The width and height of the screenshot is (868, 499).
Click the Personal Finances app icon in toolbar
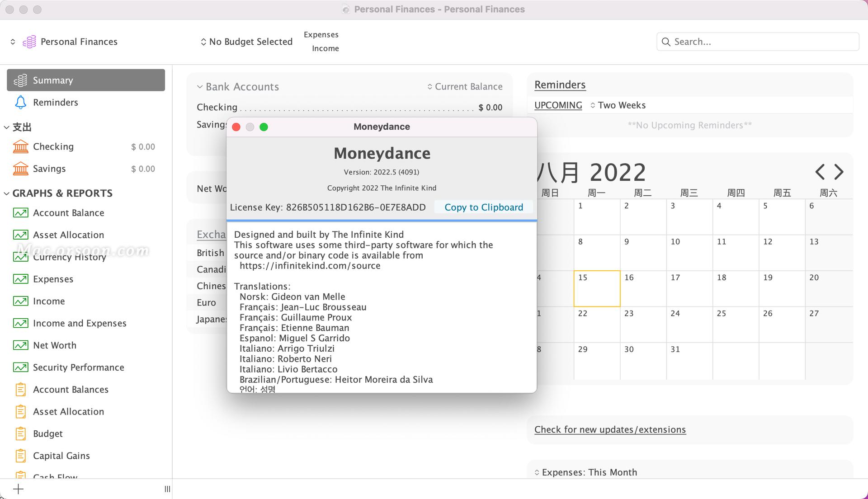[x=29, y=41]
